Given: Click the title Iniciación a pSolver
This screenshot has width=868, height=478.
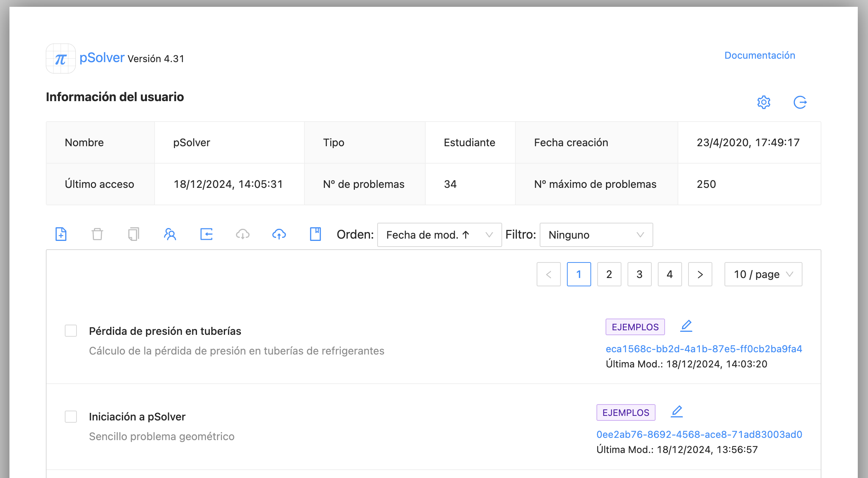Looking at the screenshot, I should tap(137, 417).
